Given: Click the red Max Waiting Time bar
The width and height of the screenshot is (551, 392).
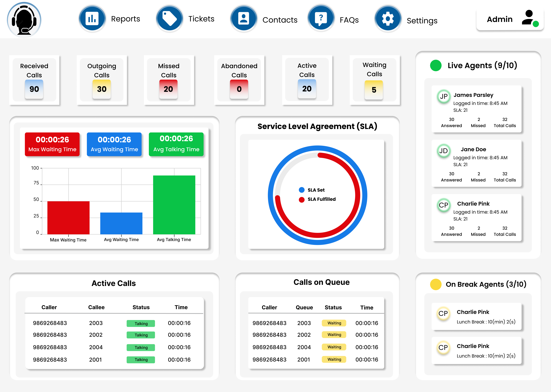Looking at the screenshot, I should pyautogui.click(x=68, y=218).
